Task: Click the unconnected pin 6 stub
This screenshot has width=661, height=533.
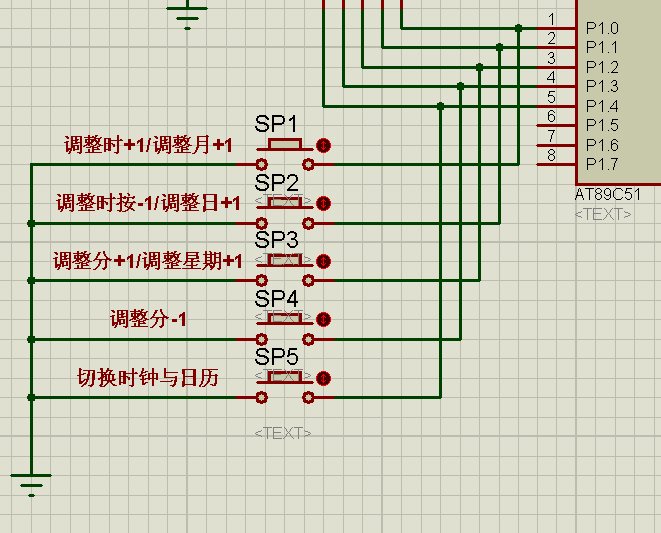Action: coord(556,125)
